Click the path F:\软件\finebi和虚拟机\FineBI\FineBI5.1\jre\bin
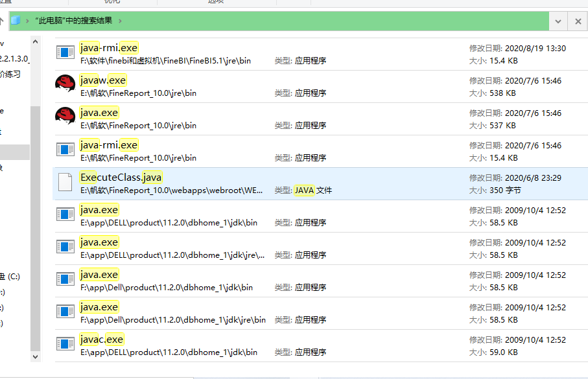 tap(166, 61)
